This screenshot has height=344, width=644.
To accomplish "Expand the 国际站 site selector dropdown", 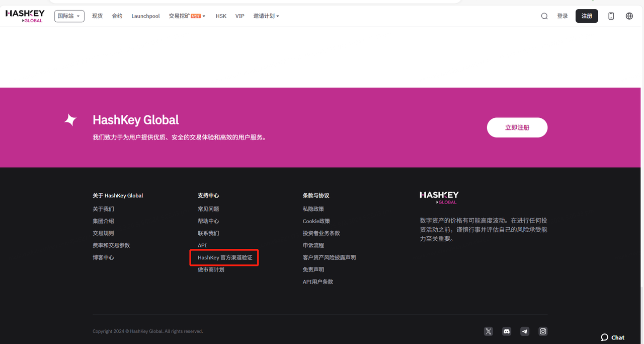I will coord(69,16).
